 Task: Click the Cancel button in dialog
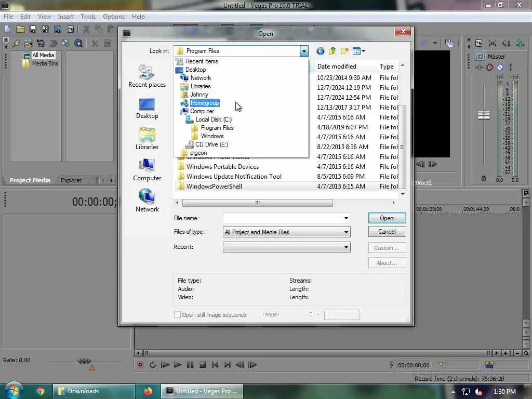click(387, 232)
